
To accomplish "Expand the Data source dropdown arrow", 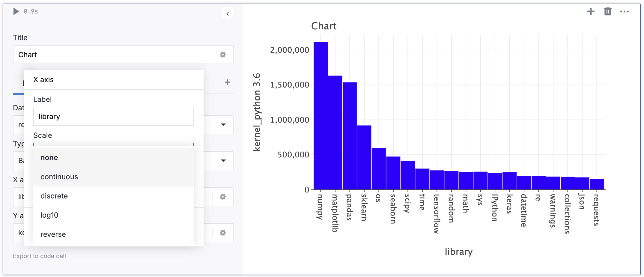I will (x=223, y=125).
